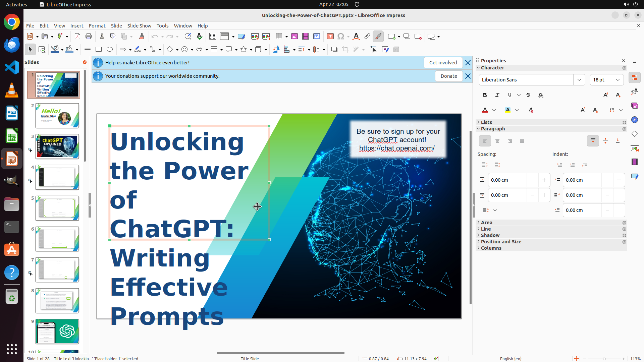Screen dimensions: 644x362
Task: Click the Donate button
Action: 448,76
